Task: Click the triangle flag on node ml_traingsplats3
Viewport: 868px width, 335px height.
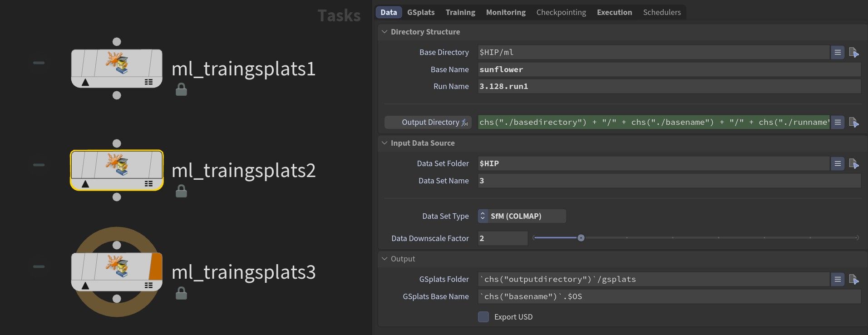Action: 85,286
